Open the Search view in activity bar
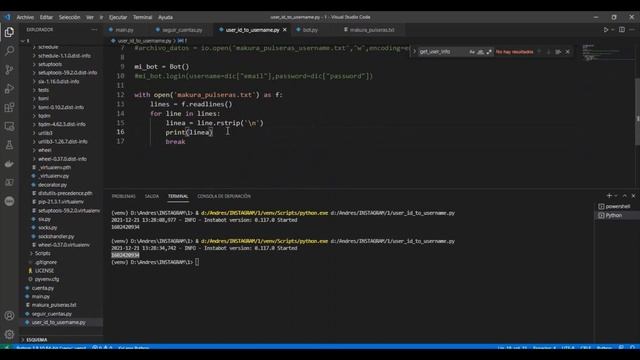Viewport: 640px width, 360px height. (9, 51)
